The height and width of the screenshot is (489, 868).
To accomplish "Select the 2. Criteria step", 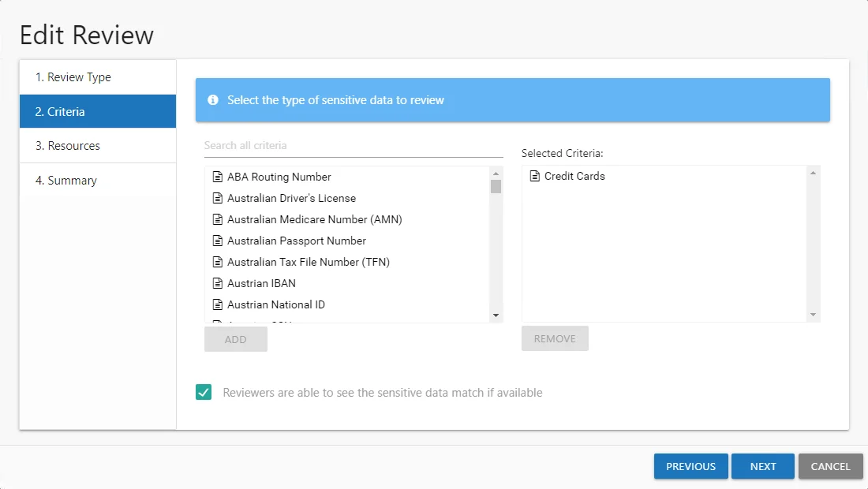I will pos(98,111).
